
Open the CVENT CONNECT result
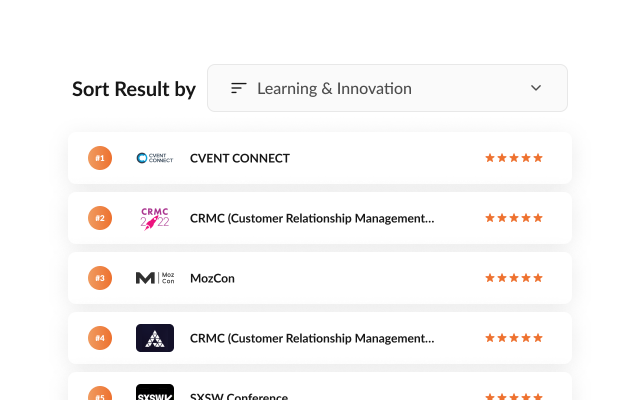[240, 158]
